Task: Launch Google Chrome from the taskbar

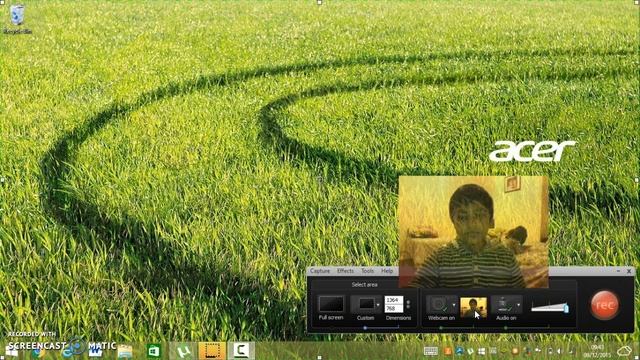Action: [x=38, y=352]
